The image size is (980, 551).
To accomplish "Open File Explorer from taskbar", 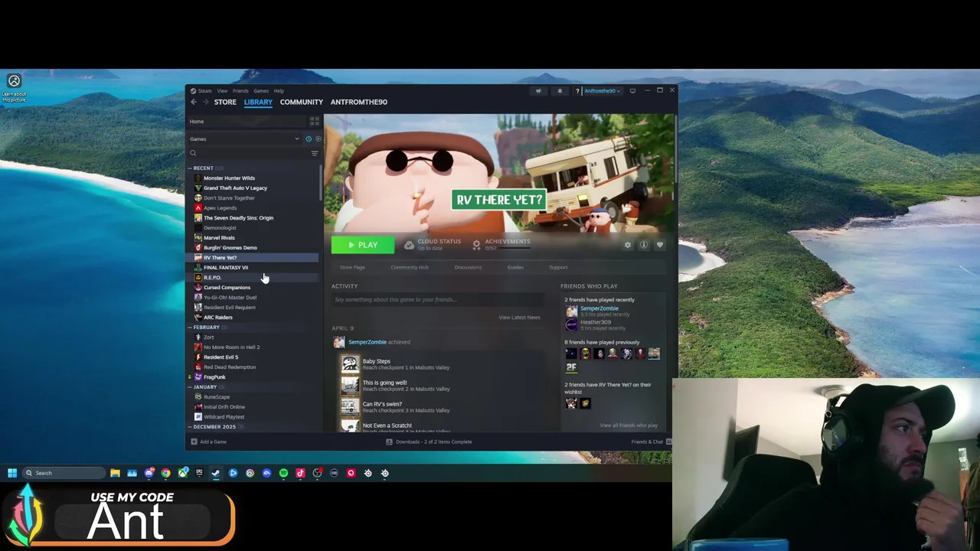I will [115, 473].
